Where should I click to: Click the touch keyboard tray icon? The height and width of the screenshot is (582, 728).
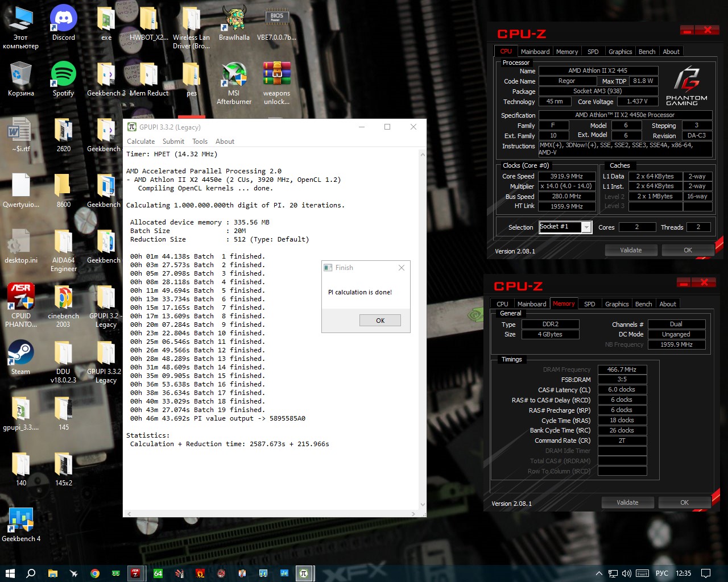pos(642,573)
